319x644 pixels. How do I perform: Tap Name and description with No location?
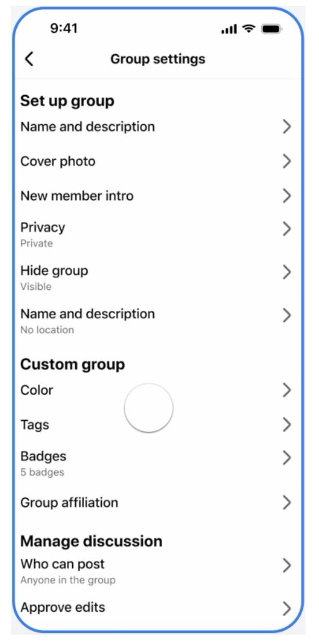pyautogui.click(x=87, y=314)
